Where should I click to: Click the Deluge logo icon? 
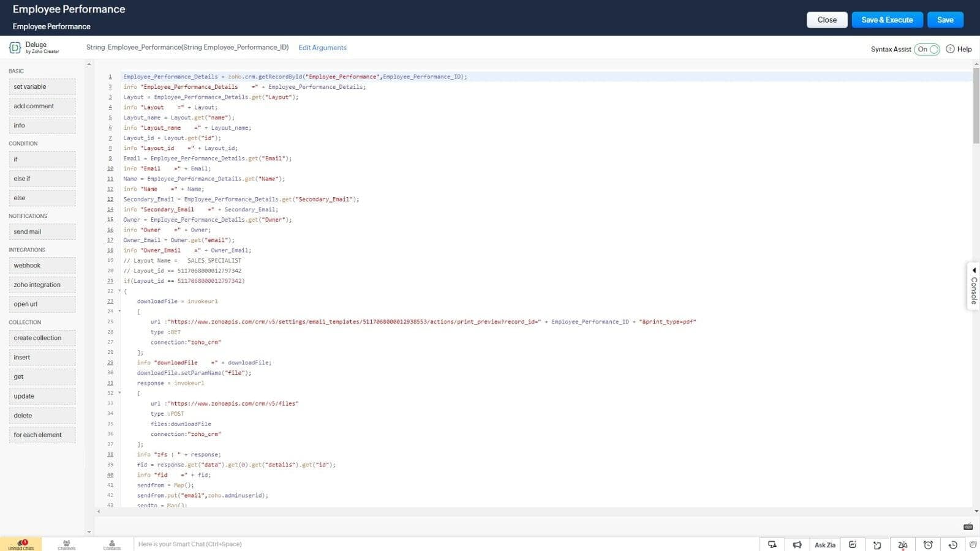15,48
